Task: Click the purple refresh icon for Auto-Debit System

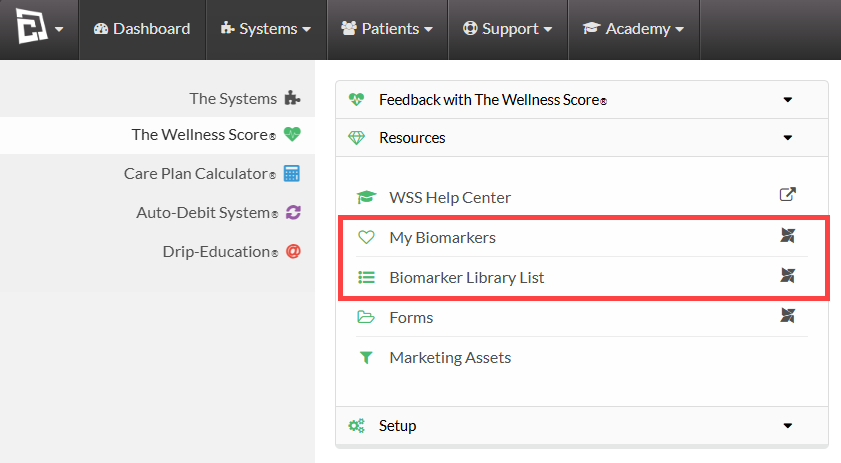Action: coord(293,212)
